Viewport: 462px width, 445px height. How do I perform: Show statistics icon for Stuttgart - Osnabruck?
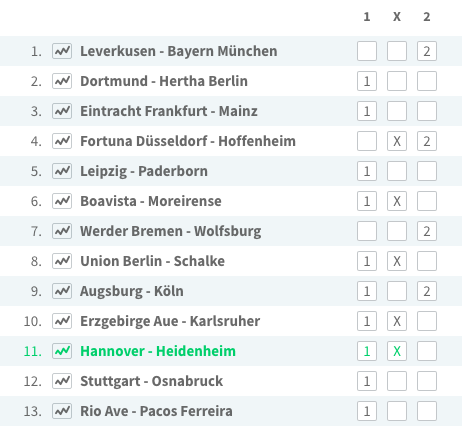[62, 381]
